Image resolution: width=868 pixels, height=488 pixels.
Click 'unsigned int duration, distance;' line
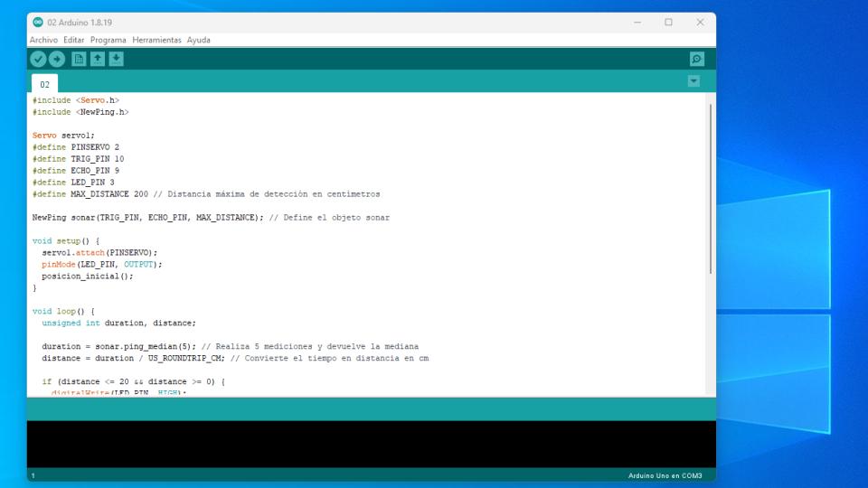118,323
